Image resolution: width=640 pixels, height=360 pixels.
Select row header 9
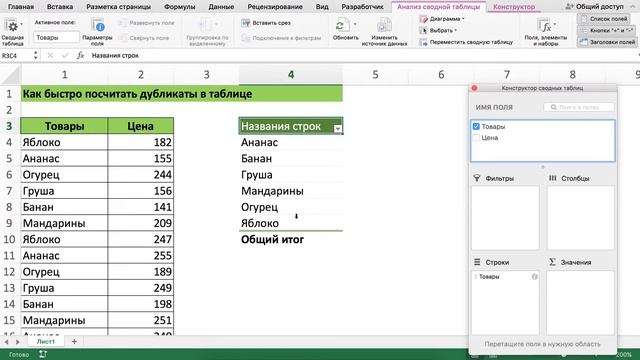click(x=10, y=223)
